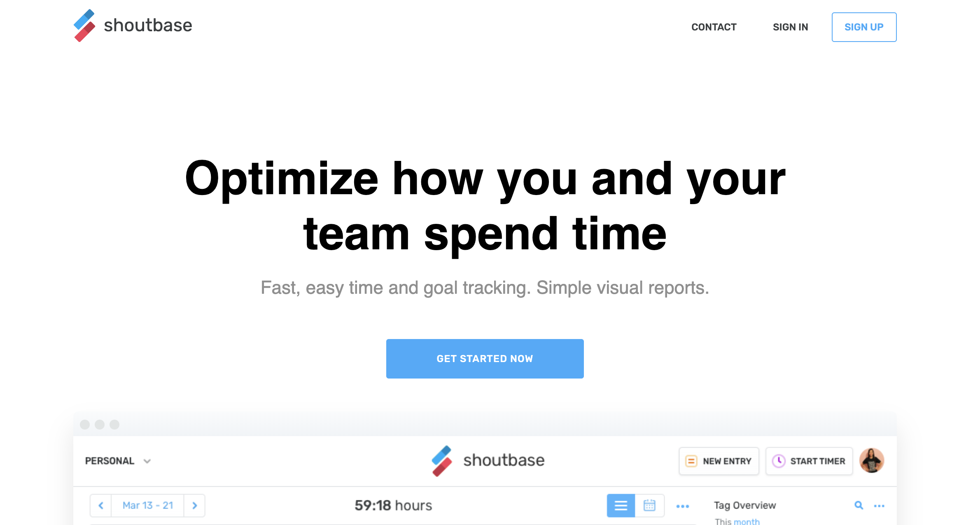Click the New Entry icon
The image size is (980, 525).
coord(690,461)
